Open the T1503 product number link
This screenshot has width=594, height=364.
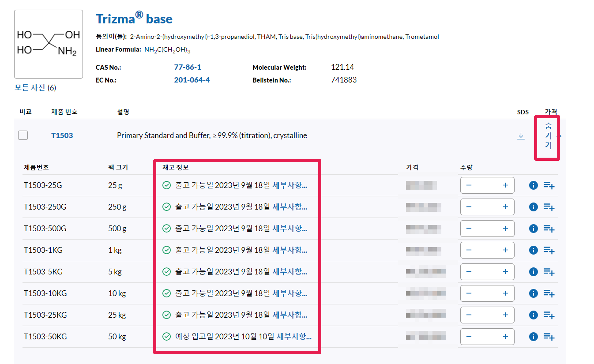pyautogui.click(x=62, y=135)
